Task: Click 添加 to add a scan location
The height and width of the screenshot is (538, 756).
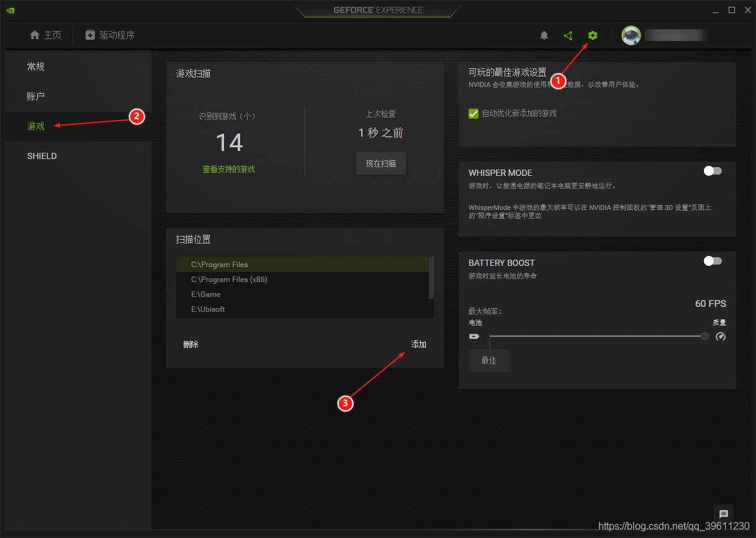Action: click(x=419, y=344)
